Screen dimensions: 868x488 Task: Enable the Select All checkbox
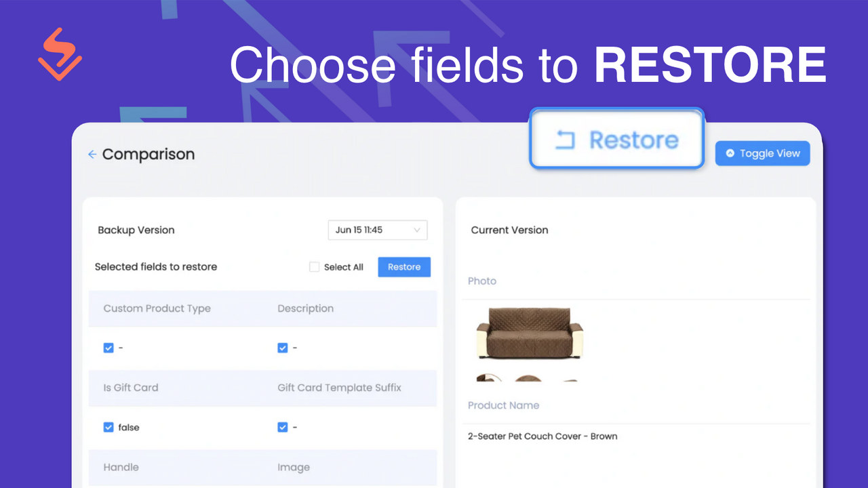[314, 267]
